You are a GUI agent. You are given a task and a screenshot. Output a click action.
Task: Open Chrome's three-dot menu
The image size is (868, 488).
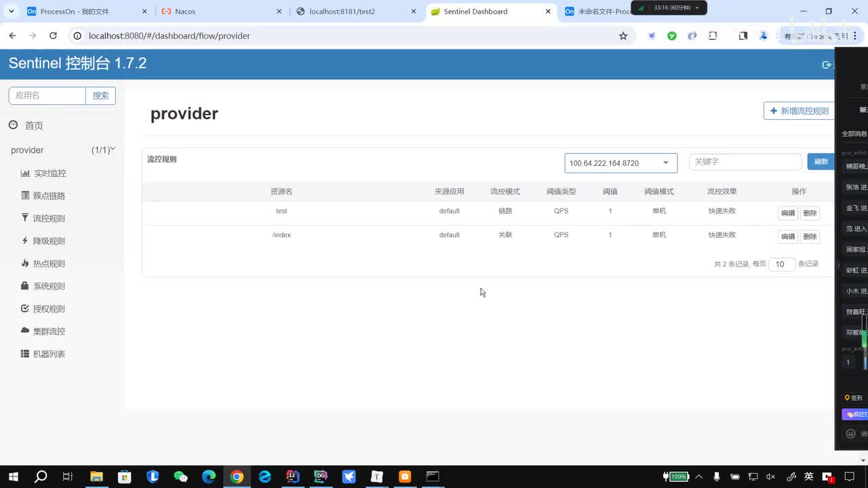pyautogui.click(x=854, y=36)
